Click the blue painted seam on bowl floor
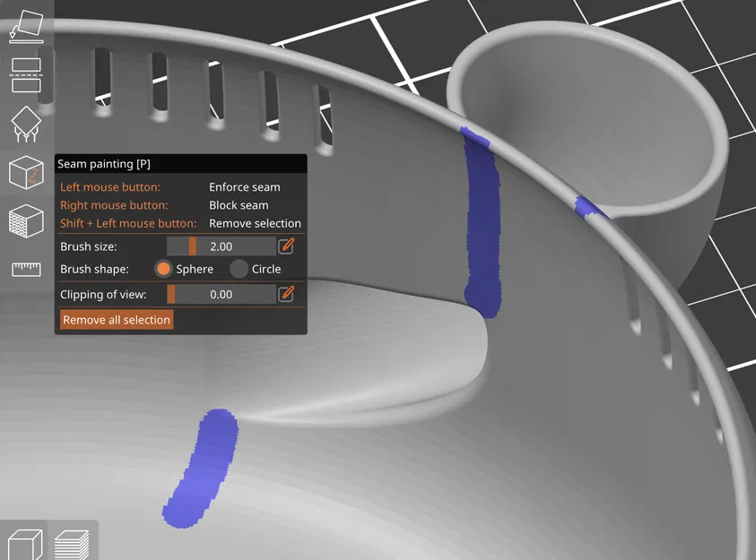The image size is (756, 560). tap(203, 470)
